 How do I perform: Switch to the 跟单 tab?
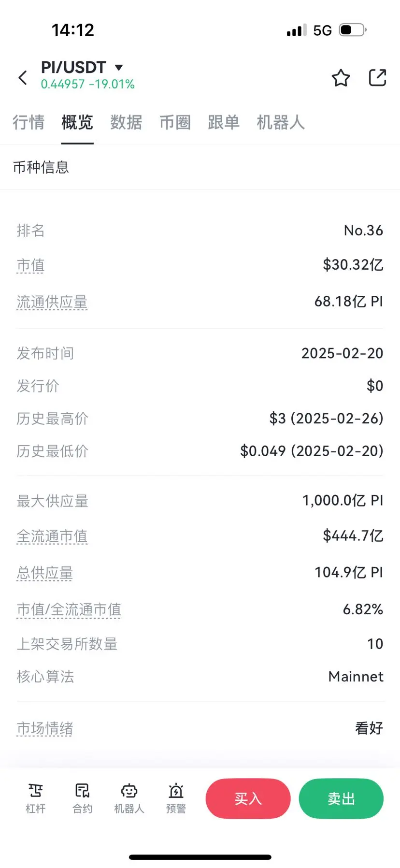(x=224, y=122)
